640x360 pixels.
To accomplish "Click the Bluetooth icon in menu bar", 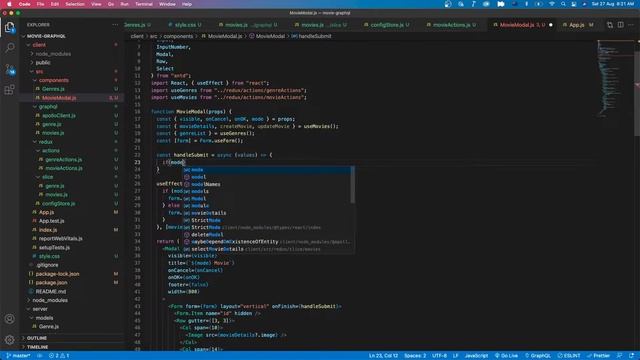I will [x=526, y=4].
